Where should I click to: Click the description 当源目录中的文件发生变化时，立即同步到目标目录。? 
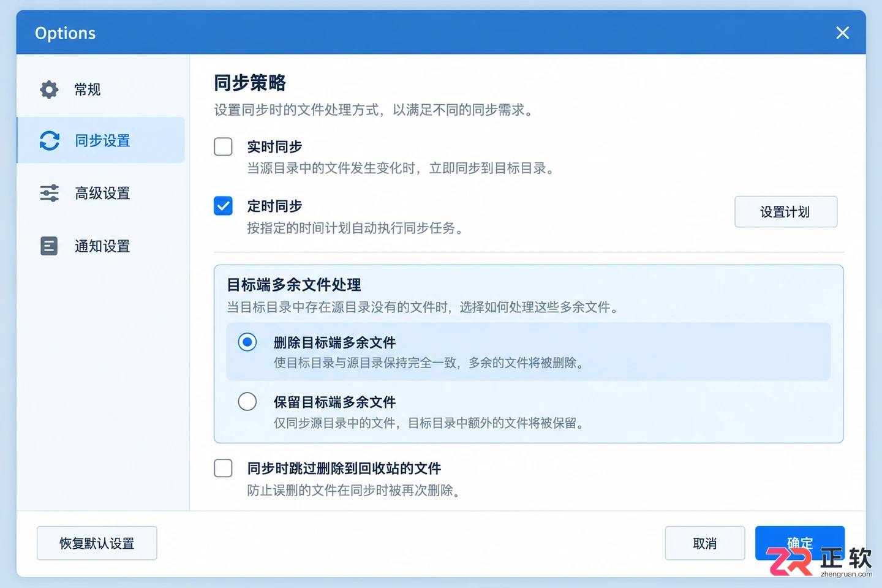click(x=402, y=168)
